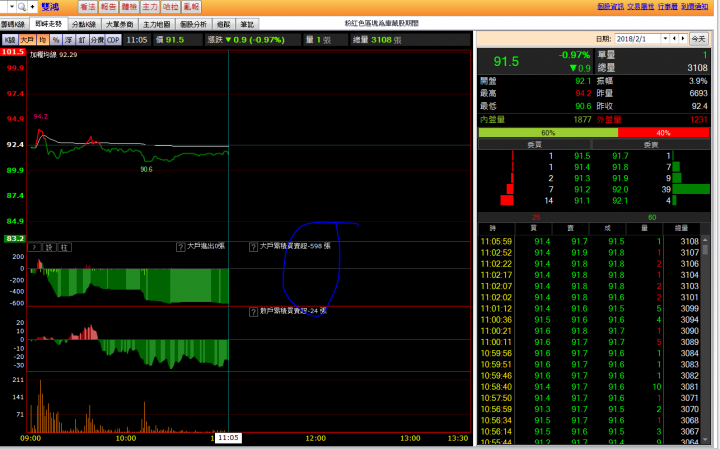Toggle the 大戶 indicator button
The height and width of the screenshot is (449, 720).
click(27, 40)
